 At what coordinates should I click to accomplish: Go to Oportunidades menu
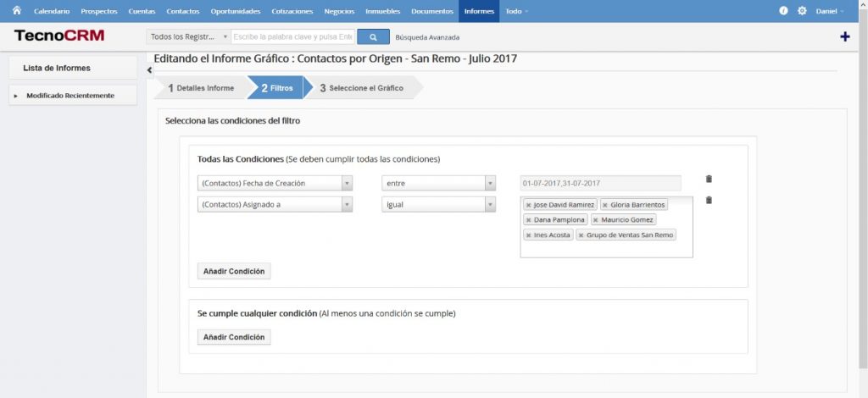[235, 11]
